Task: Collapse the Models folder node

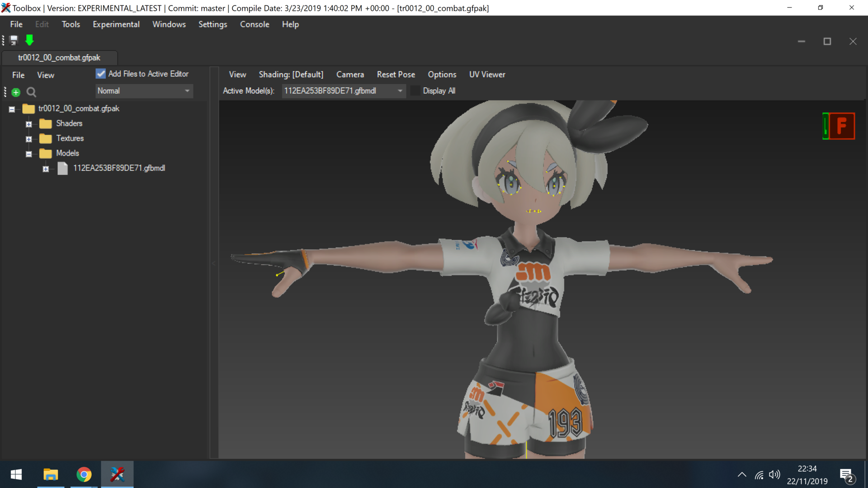Action: 28,154
